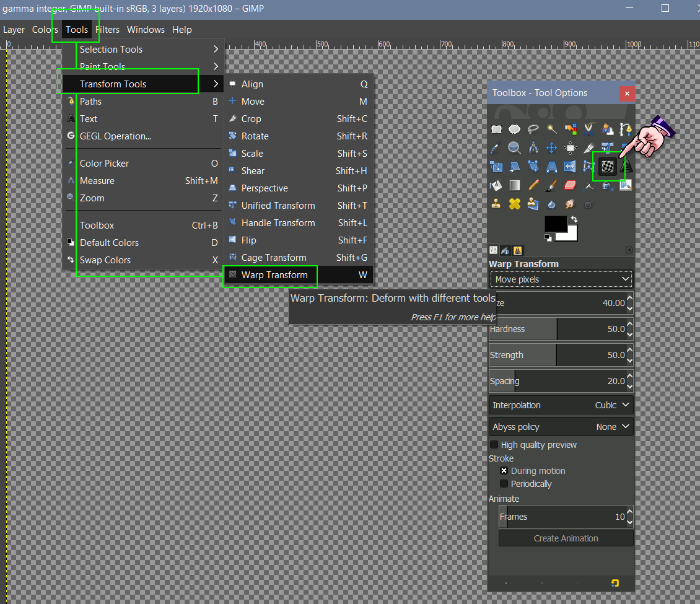Viewport: 700px width, 604px height.
Task: Select the Foreground Select tool icon
Action: (x=608, y=129)
